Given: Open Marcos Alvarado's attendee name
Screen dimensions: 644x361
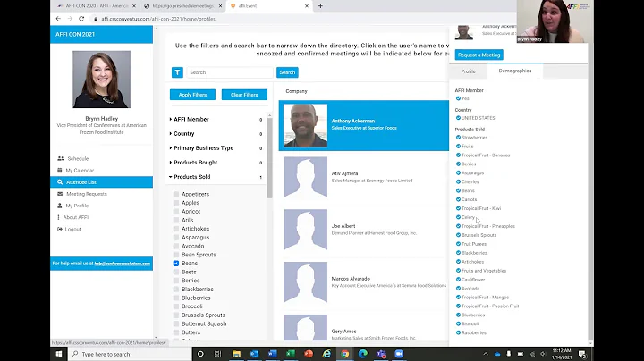Looking at the screenshot, I should click(351, 279).
